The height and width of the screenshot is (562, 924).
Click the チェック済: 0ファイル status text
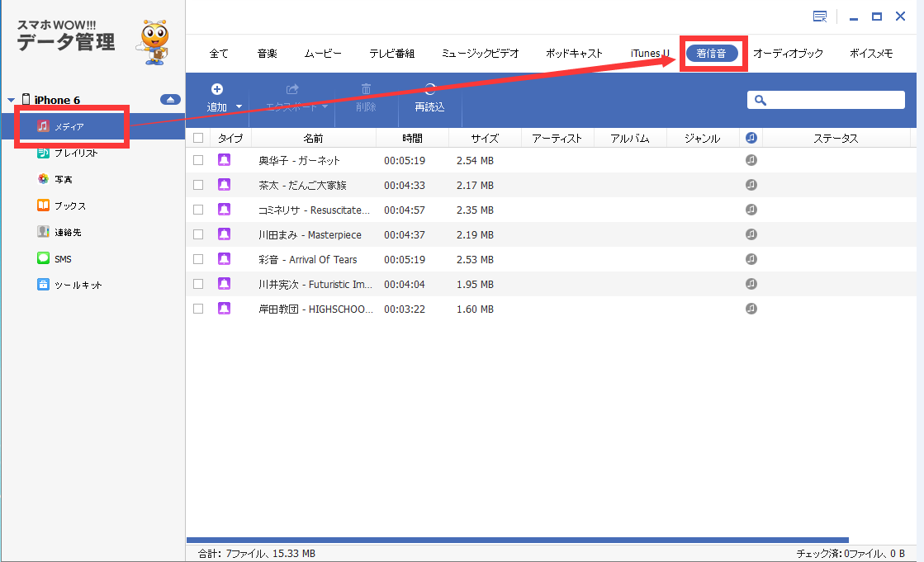[x=851, y=553]
